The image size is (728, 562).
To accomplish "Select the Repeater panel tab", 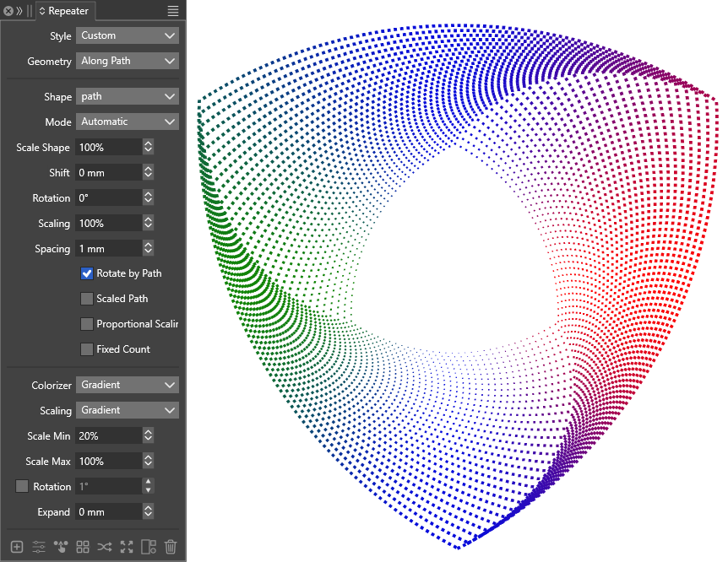I will click(65, 11).
